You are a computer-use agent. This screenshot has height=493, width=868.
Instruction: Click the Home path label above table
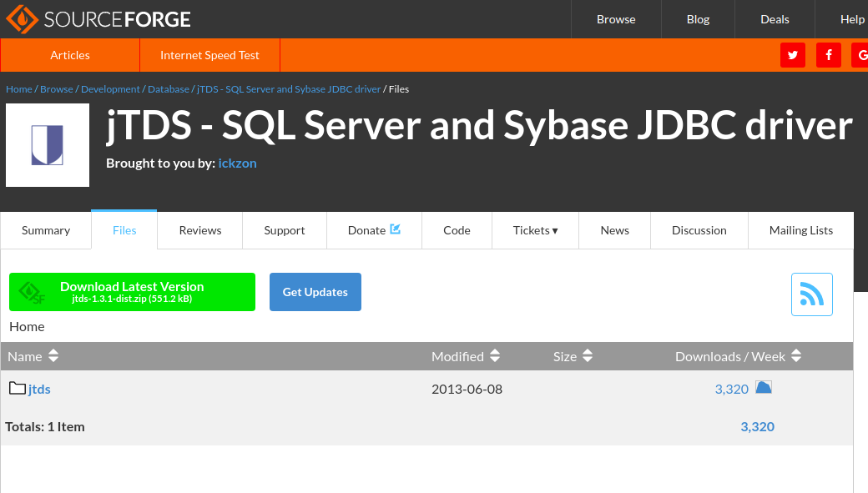click(27, 326)
